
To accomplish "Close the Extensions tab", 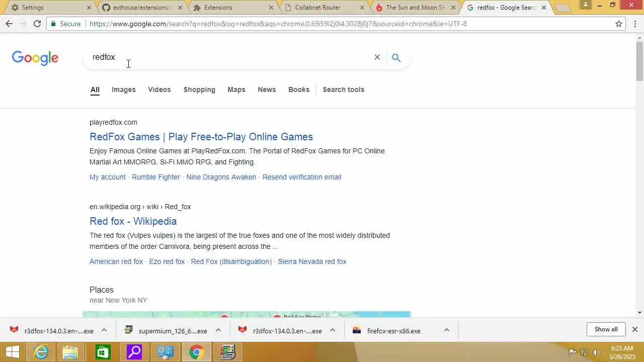I will (271, 8).
